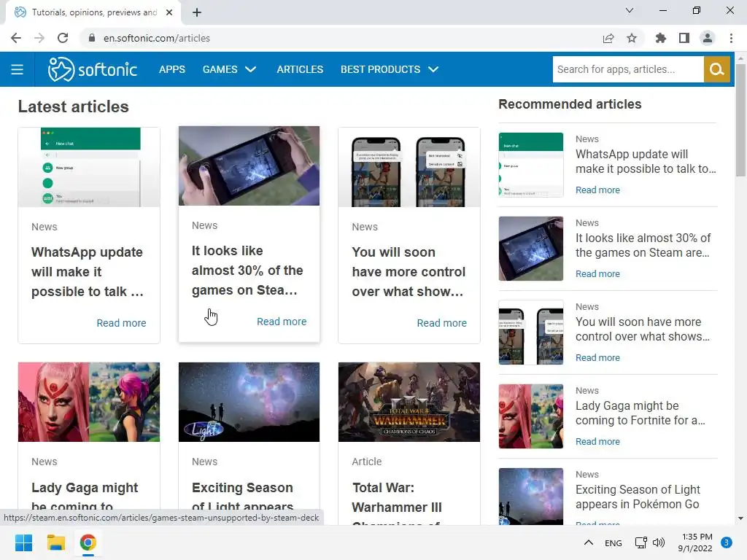Expand the GAMES dropdown chevron
The image size is (747, 560).
pos(251,69)
